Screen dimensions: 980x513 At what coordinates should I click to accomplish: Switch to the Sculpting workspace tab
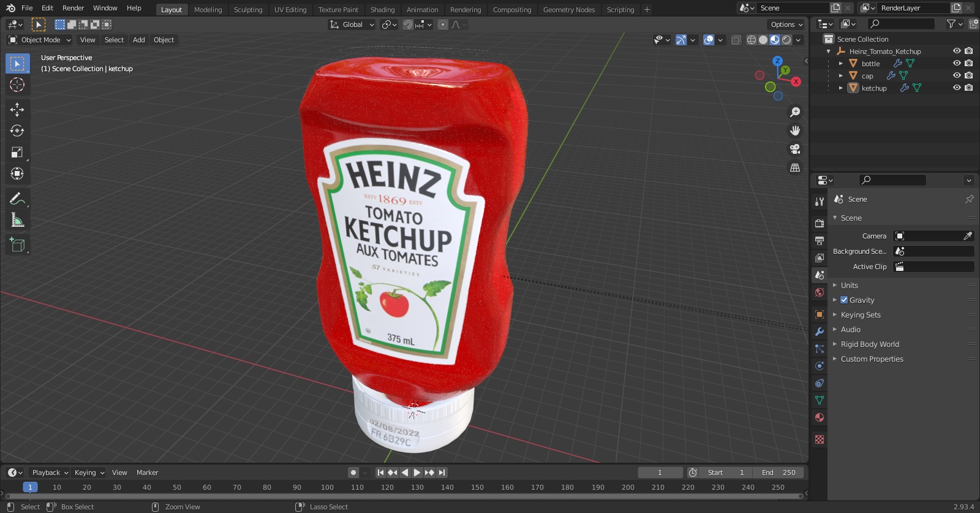pyautogui.click(x=248, y=10)
